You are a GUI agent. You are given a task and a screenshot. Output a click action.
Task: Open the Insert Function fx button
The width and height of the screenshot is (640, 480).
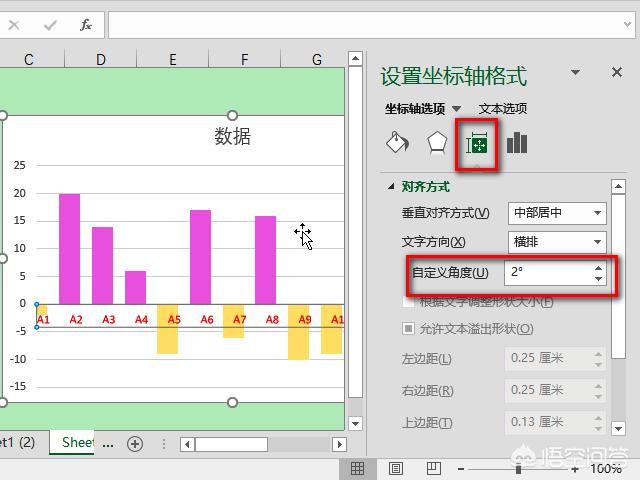pos(86,25)
